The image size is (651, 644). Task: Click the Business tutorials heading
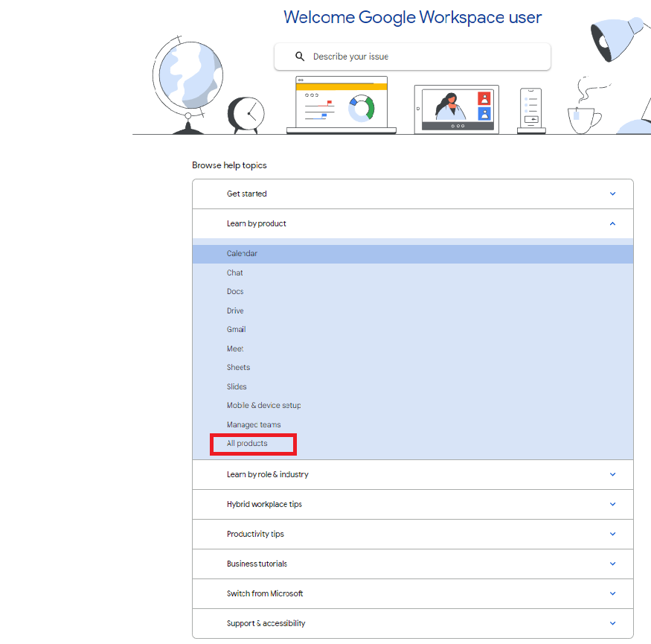point(257,564)
